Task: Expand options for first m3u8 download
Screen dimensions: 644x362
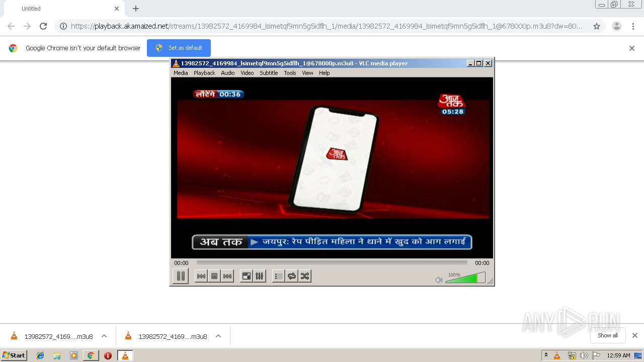Action: pos(104,336)
